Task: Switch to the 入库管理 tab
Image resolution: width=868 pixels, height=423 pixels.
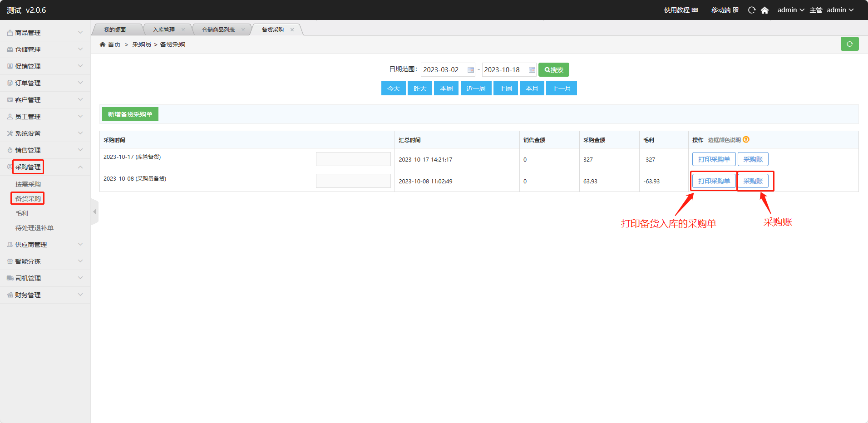Action: (163, 30)
